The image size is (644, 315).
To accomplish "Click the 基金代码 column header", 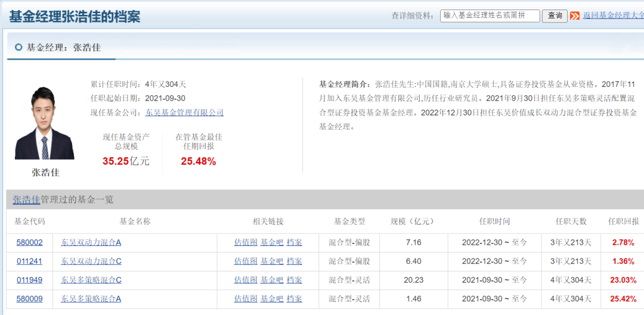I will [30, 222].
